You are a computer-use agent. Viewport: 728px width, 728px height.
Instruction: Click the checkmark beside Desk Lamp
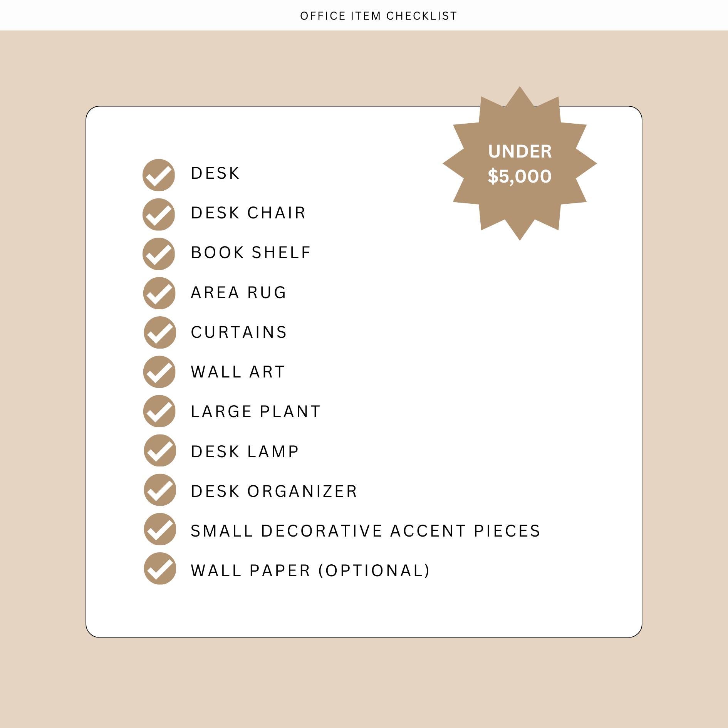(x=160, y=450)
